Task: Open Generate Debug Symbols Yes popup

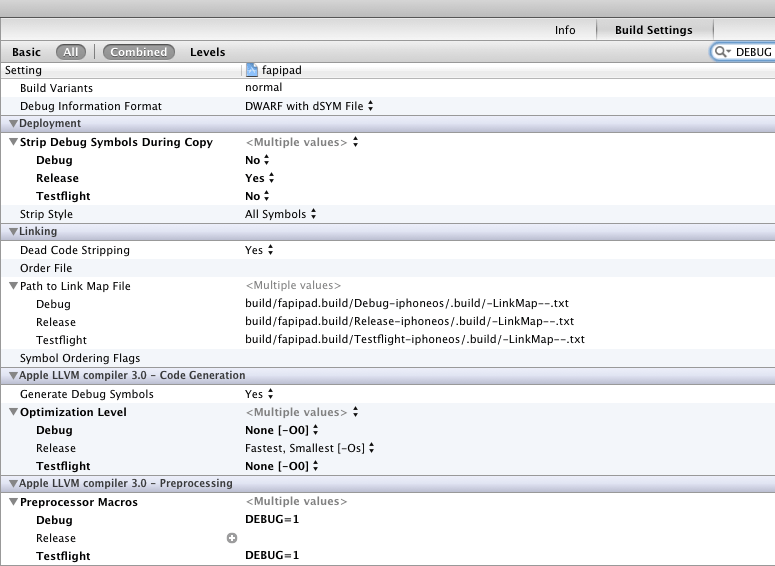Action: pos(259,394)
